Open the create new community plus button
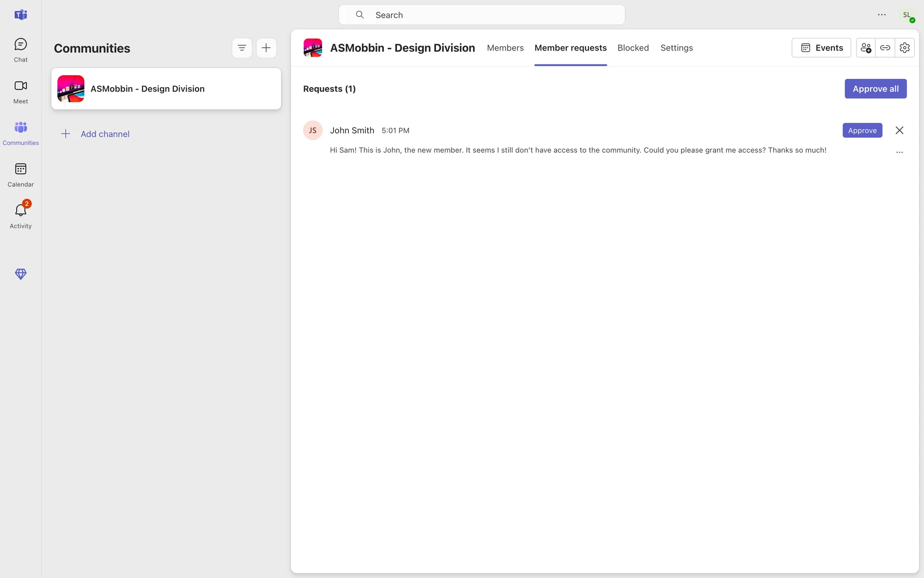Screen dimensions: 924x578 click(x=266, y=48)
